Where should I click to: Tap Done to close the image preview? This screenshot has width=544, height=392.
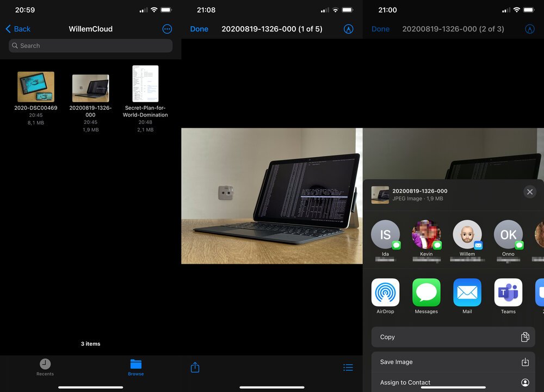click(199, 29)
